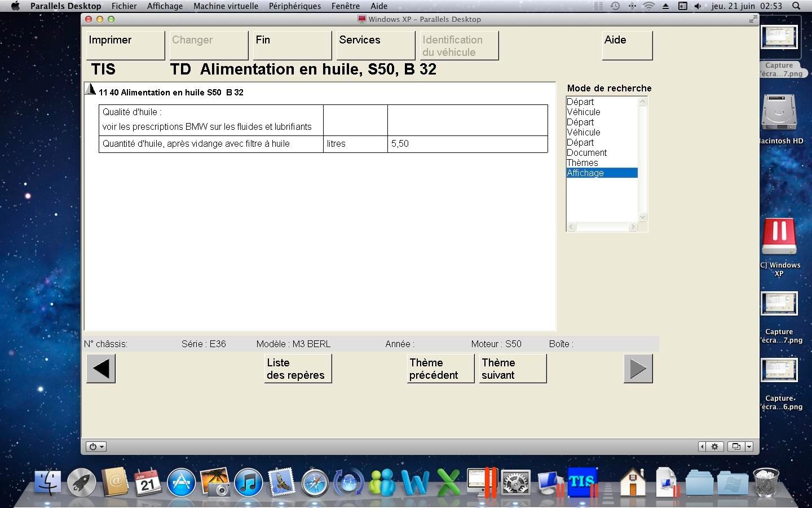Viewport: 812px width, 508px height.
Task: Collapse Parallels status bar left arrow
Action: tap(702, 446)
